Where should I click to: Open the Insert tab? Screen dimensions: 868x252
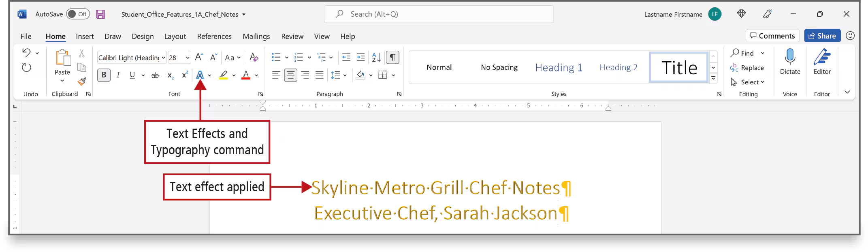tap(85, 37)
